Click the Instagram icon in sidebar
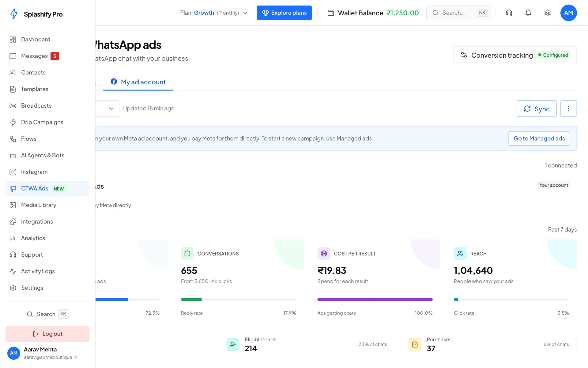Viewport: 588px width, 368px height. pyautogui.click(x=13, y=172)
